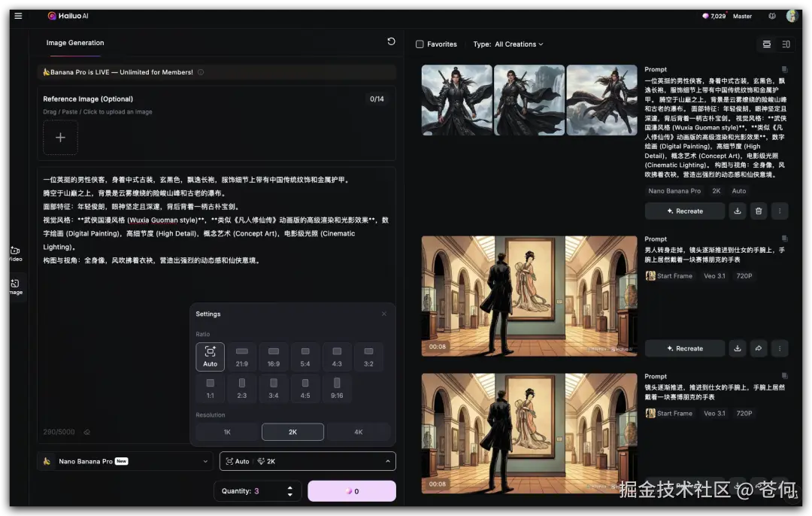Click the plus box to upload a reference image
The image size is (812, 516).
tap(60, 138)
